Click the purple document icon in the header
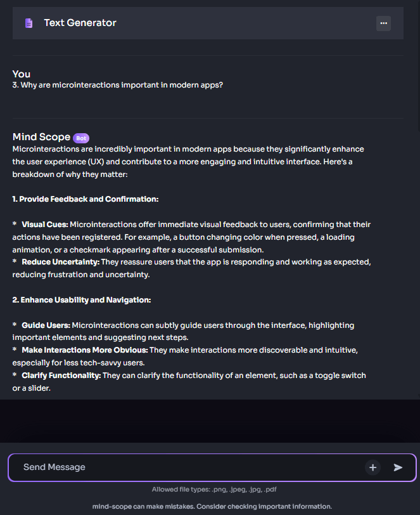The image size is (420, 515). point(27,22)
